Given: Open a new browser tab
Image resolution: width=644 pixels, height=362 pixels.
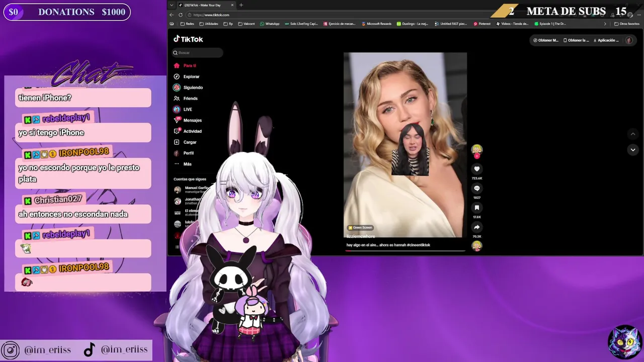Looking at the screenshot, I should pos(241,5).
